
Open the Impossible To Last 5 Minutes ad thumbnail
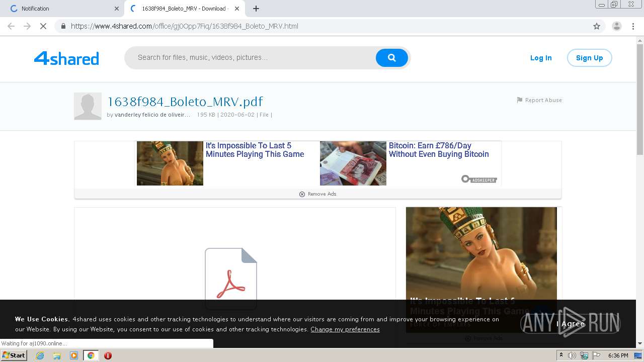point(170,163)
